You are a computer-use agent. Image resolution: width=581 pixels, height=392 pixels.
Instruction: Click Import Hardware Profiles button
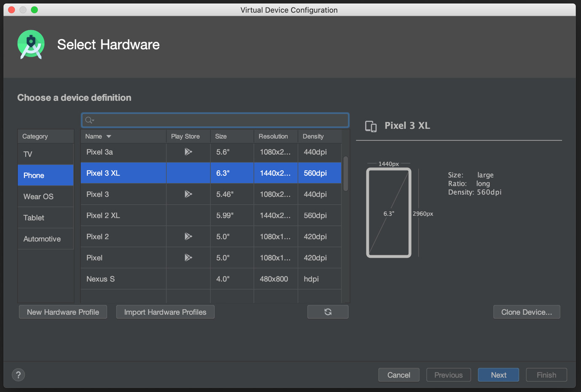coord(165,312)
